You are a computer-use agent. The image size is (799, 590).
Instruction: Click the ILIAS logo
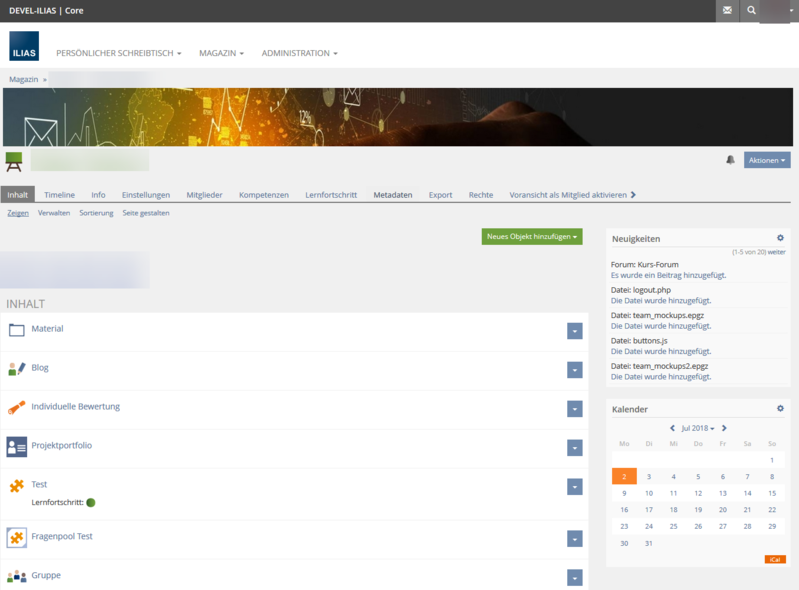pyautogui.click(x=24, y=46)
